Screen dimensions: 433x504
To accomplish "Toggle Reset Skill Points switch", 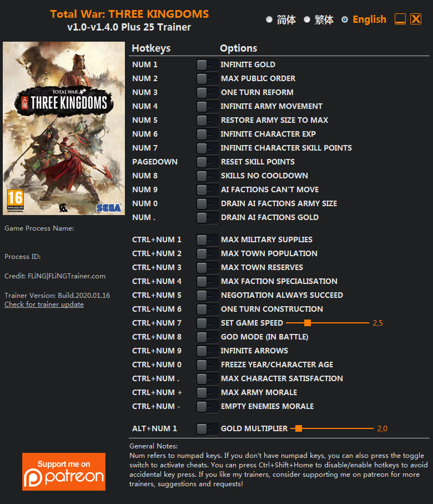I will (x=207, y=162).
